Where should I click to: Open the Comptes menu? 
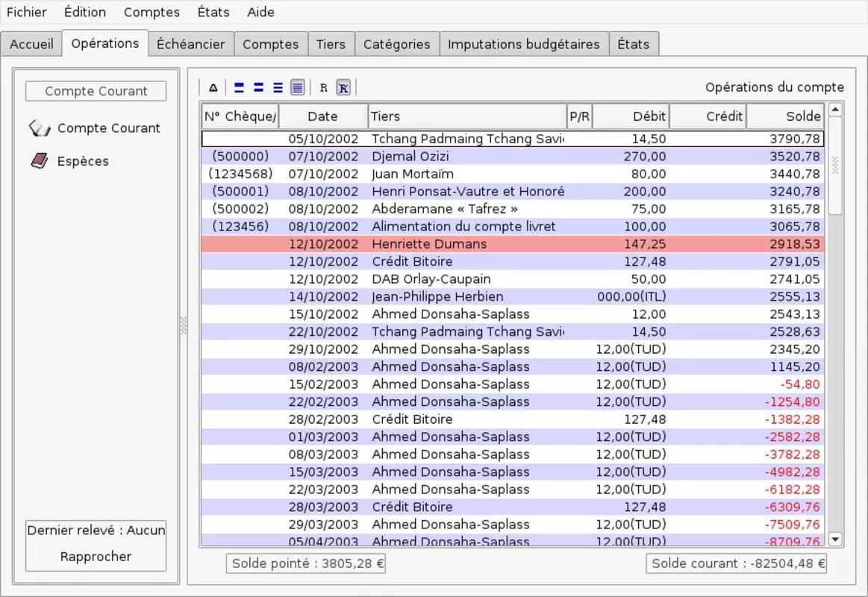[152, 12]
